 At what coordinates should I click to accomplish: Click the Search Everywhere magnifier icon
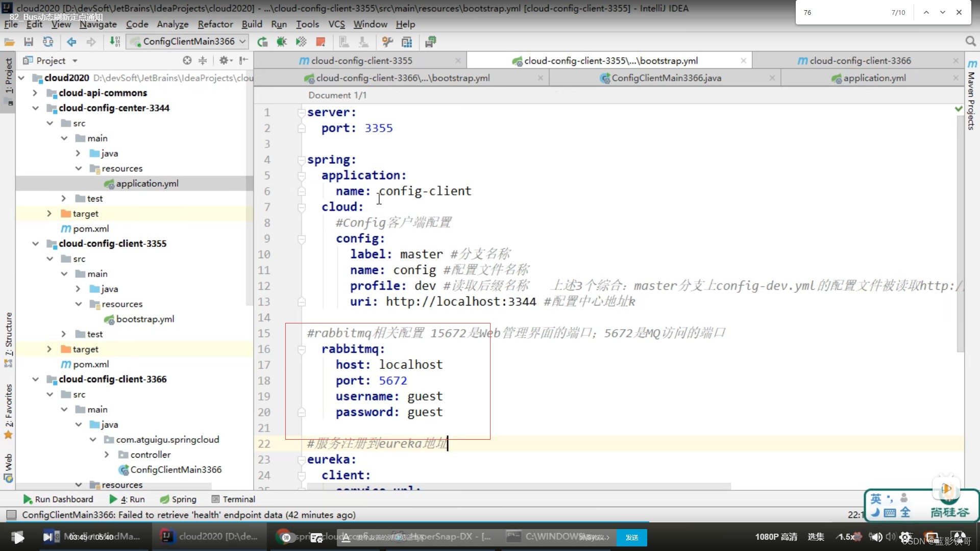[x=970, y=41]
